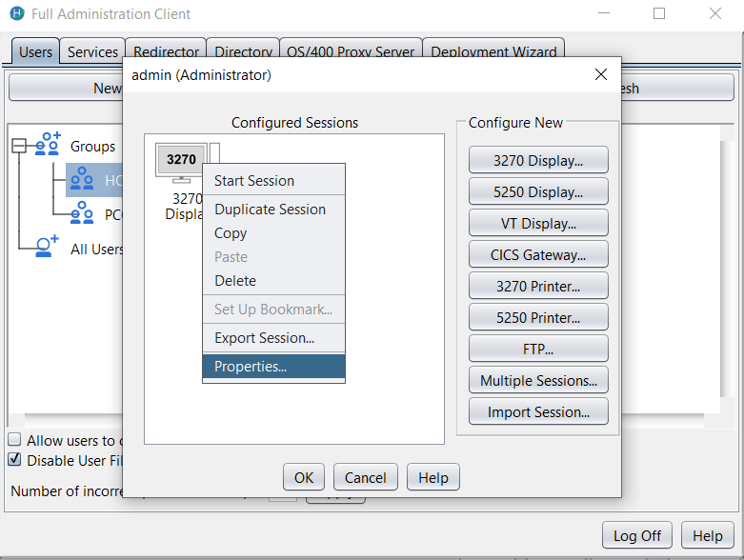The height and width of the screenshot is (560, 744).
Task: Switch to the Services tab
Action: tap(92, 52)
